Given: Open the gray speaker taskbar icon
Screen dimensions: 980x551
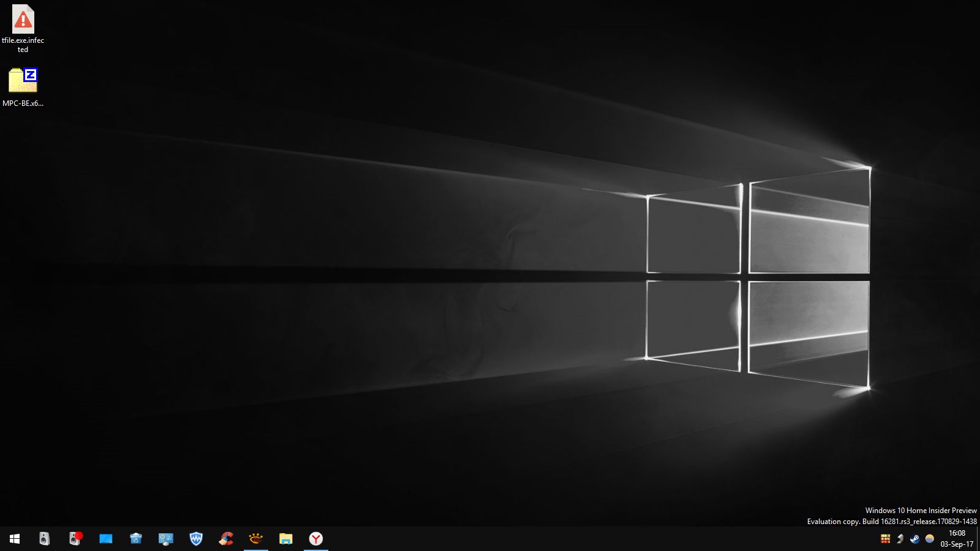Looking at the screenshot, I should [45, 539].
